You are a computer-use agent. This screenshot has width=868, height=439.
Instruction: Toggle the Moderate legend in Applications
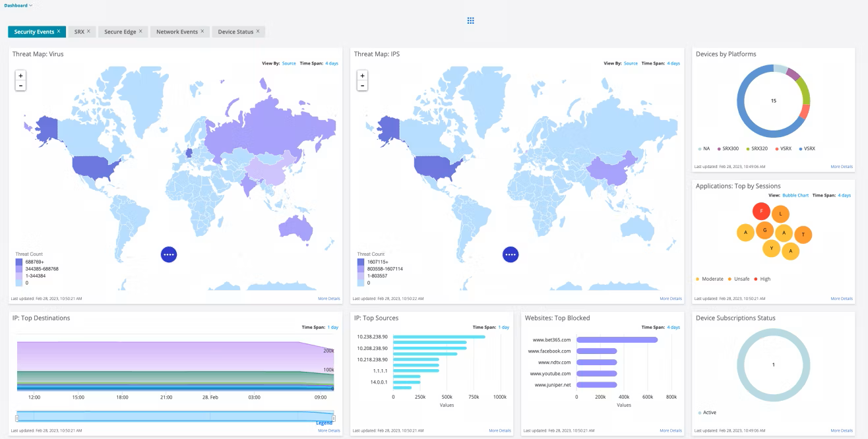(710, 279)
